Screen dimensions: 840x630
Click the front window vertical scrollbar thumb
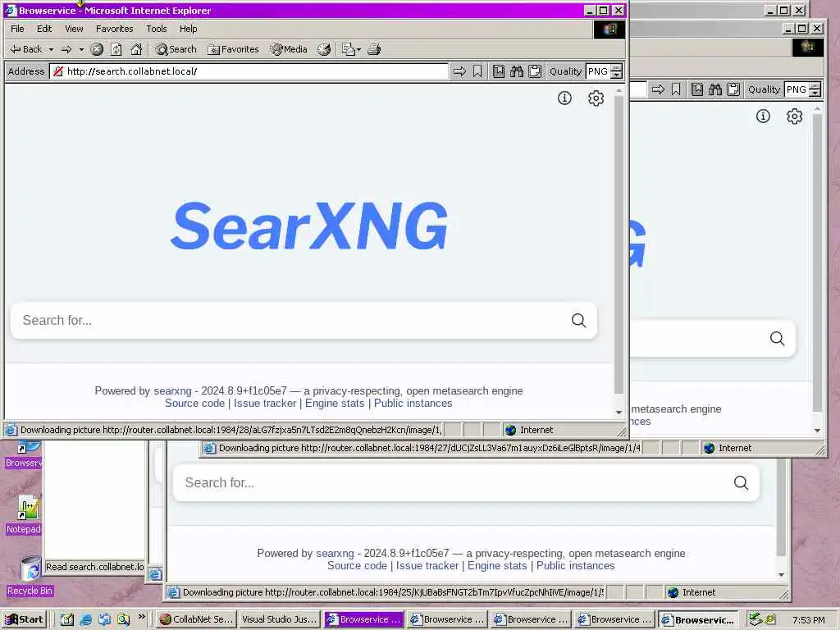click(619, 244)
